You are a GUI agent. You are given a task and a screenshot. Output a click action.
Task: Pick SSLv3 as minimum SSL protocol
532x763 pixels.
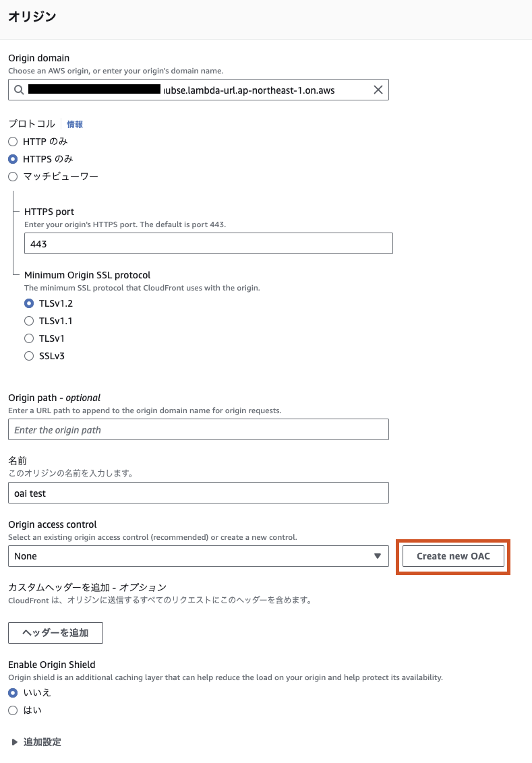[x=29, y=356]
